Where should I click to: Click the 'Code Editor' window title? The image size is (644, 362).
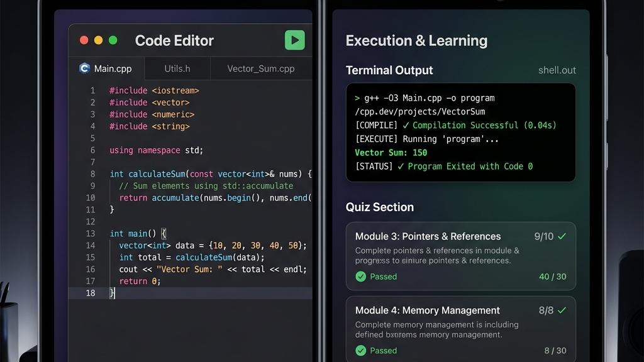174,41
